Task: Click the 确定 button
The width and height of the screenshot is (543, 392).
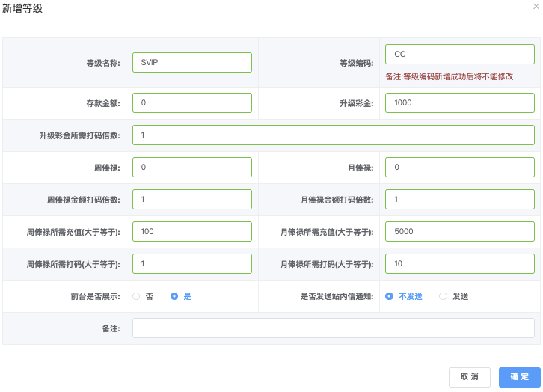Action: tap(519, 377)
